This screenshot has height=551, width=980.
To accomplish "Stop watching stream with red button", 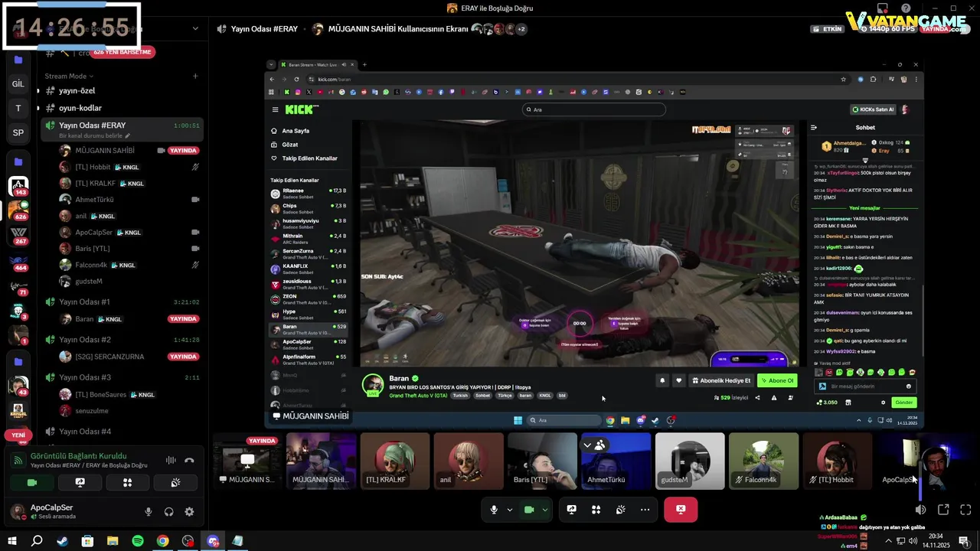I will point(681,510).
